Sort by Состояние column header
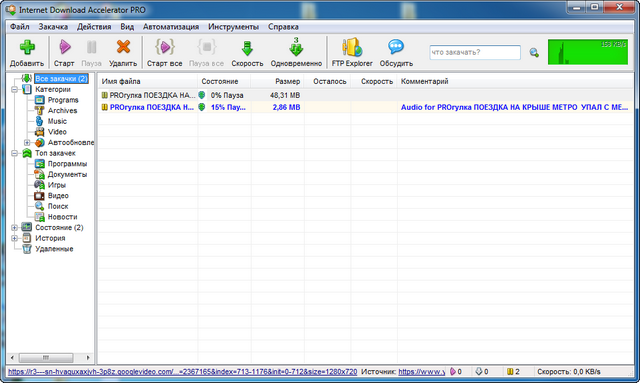 click(x=224, y=81)
